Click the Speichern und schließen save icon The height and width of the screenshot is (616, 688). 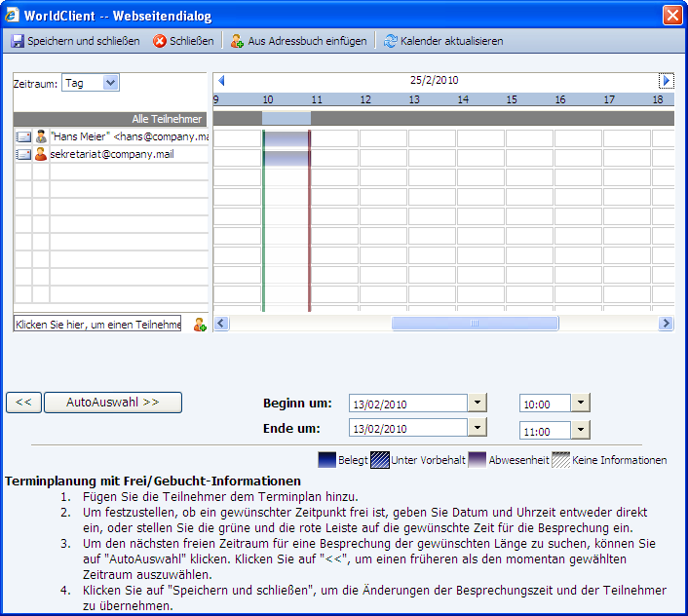tap(18, 41)
